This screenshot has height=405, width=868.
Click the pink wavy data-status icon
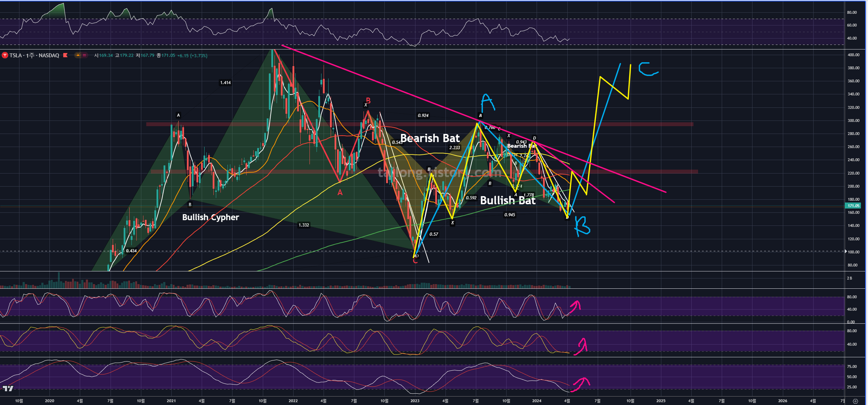(x=84, y=55)
